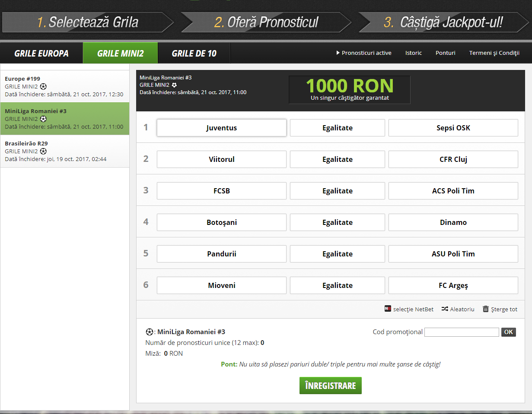The image size is (532, 414).
Task: Click OK to apply promo code
Action: pyautogui.click(x=509, y=332)
